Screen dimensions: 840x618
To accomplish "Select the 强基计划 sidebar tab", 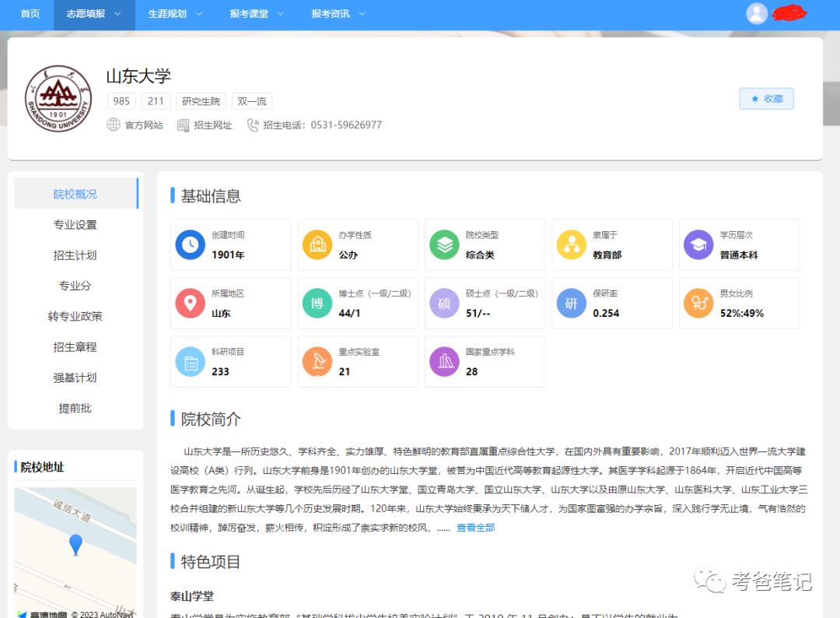I will [75, 377].
